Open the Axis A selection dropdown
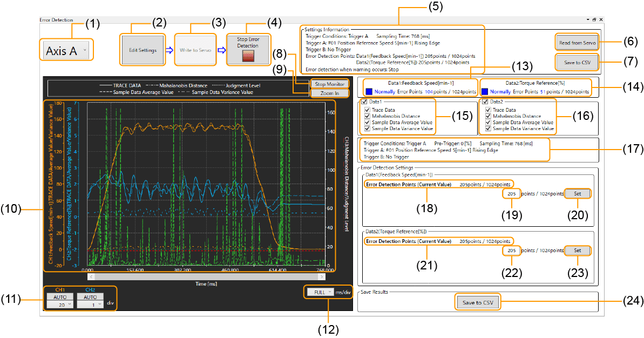This screenshot has width=644, height=338. (x=66, y=51)
